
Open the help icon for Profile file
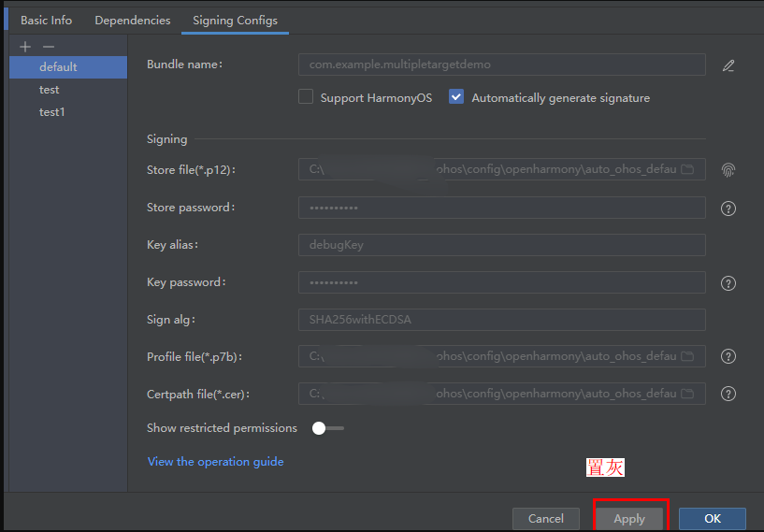(x=728, y=356)
